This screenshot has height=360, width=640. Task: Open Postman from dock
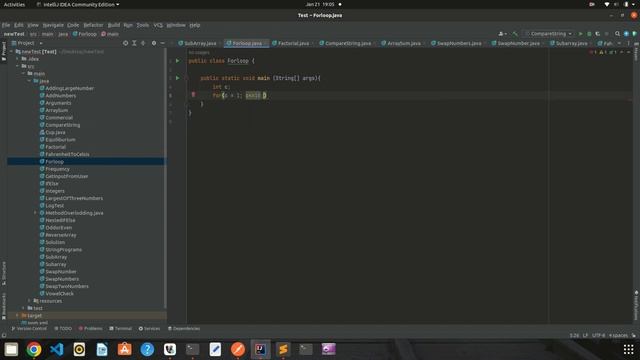pyautogui.click(x=238, y=349)
